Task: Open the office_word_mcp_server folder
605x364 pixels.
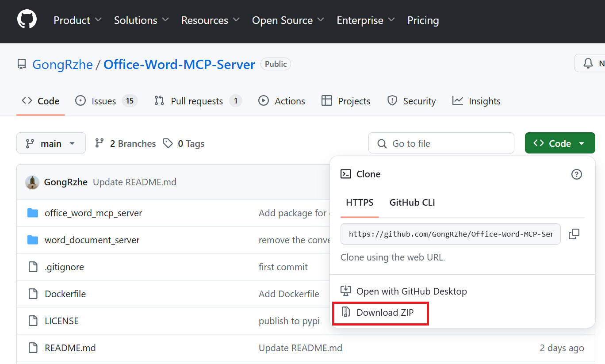Action: [x=93, y=213]
